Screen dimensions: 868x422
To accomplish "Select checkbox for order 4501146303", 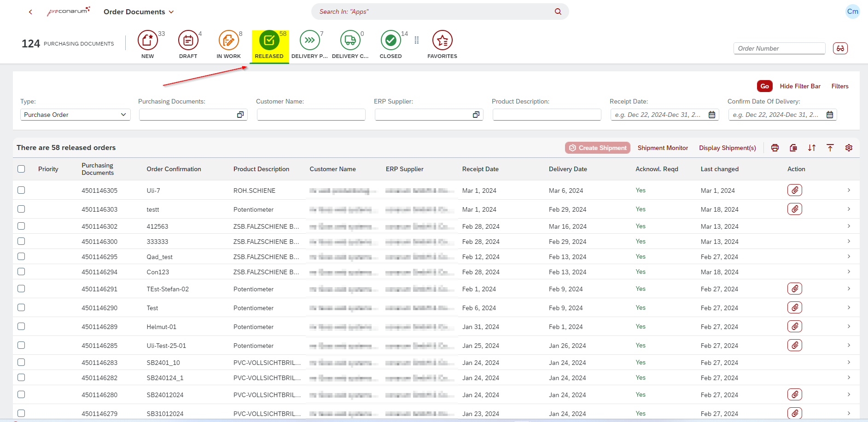I will (21, 209).
